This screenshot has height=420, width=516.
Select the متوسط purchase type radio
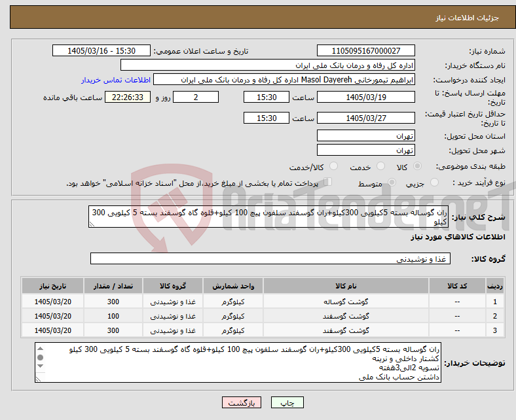392,183
